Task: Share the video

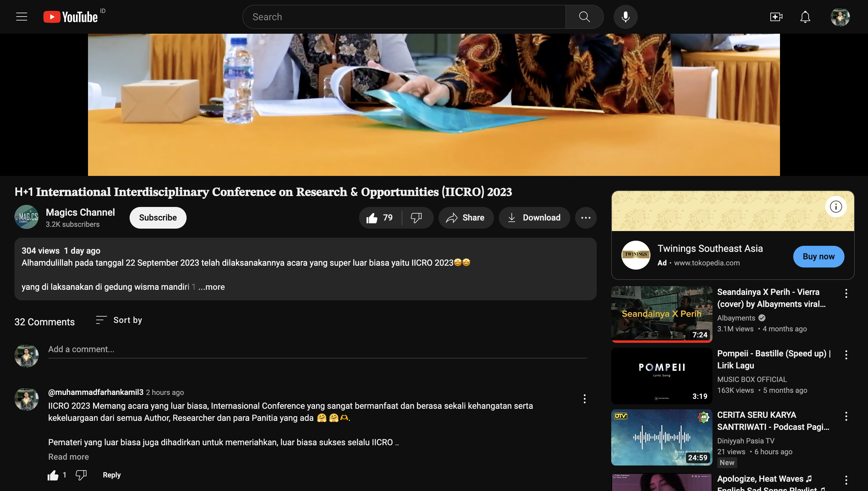Action: tap(466, 217)
